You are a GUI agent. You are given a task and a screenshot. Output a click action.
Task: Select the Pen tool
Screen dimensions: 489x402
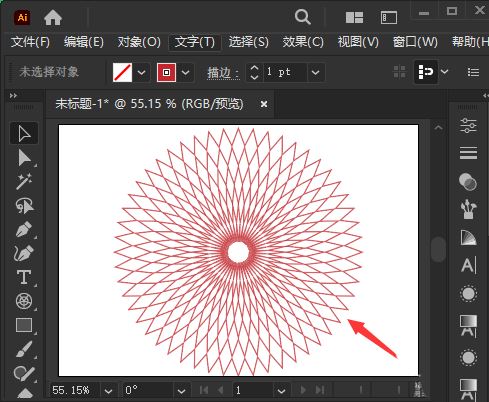[24, 229]
